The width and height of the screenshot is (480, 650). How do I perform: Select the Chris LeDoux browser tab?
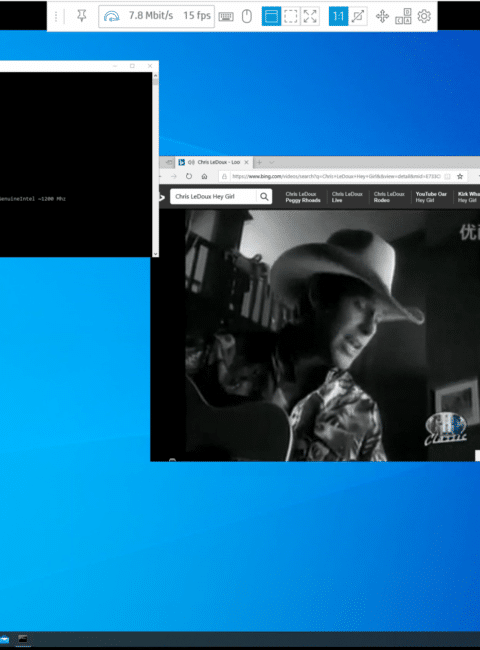pyautogui.click(x=214, y=162)
